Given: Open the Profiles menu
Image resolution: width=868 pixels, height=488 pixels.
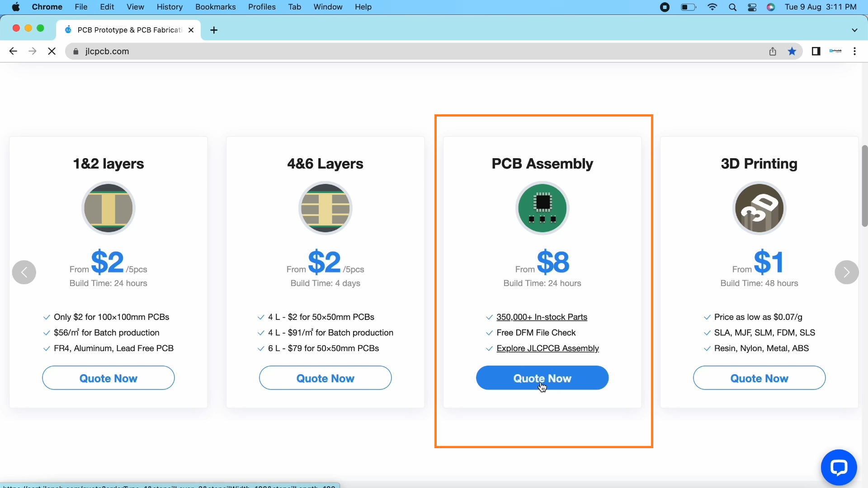Looking at the screenshot, I should (262, 7).
